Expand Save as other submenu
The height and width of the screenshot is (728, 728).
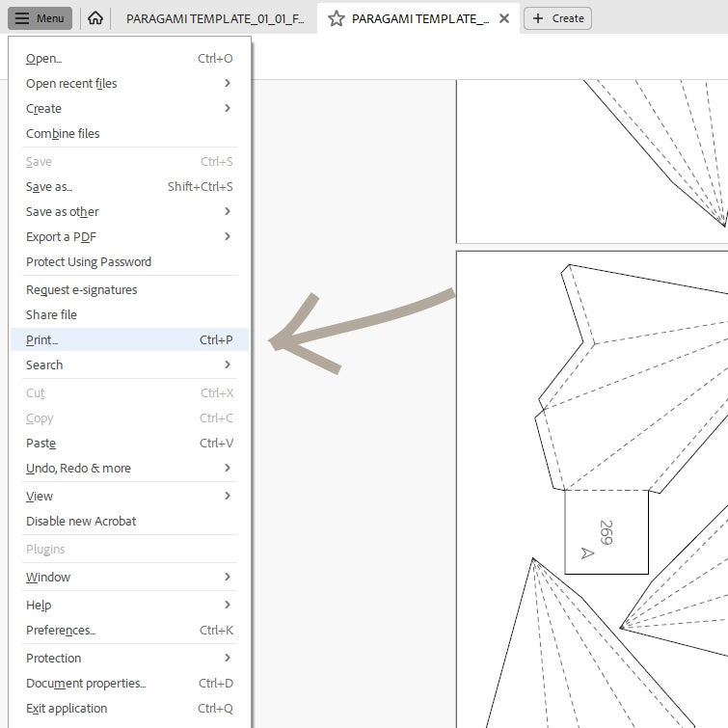coord(129,212)
